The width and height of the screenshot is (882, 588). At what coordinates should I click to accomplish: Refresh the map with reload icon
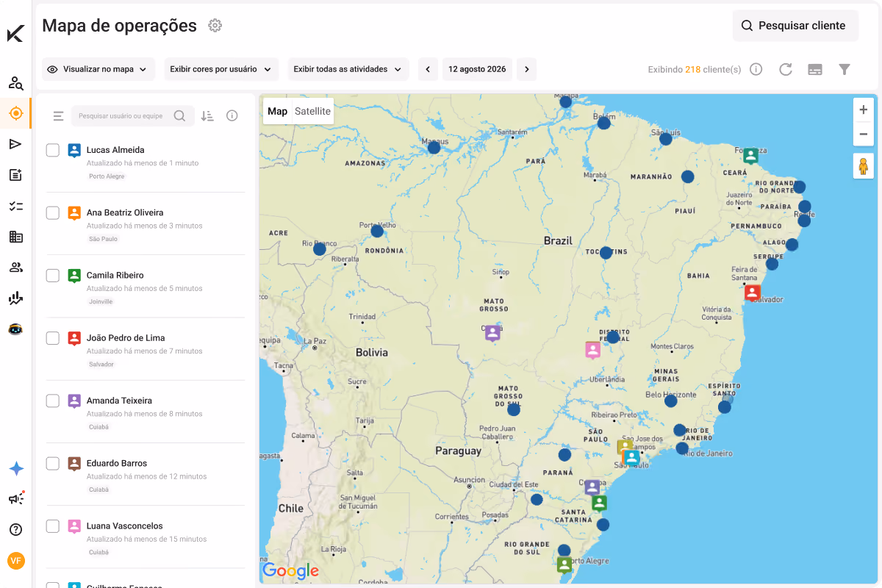click(x=786, y=69)
